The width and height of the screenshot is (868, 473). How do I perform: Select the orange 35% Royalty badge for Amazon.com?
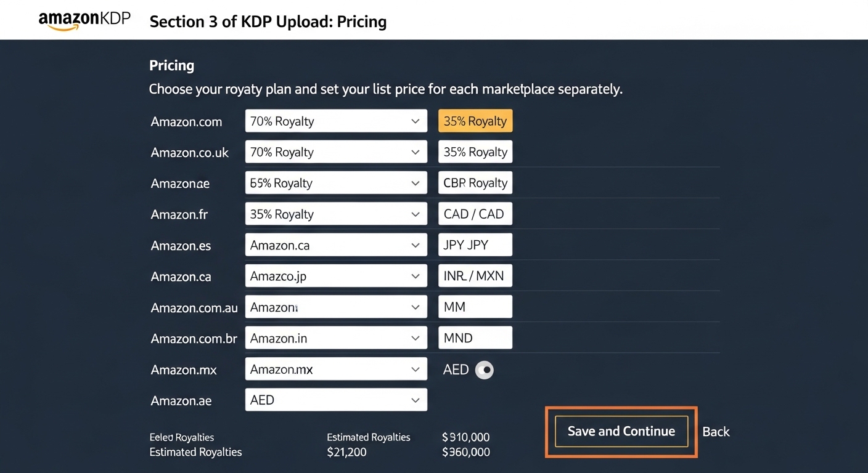click(475, 121)
